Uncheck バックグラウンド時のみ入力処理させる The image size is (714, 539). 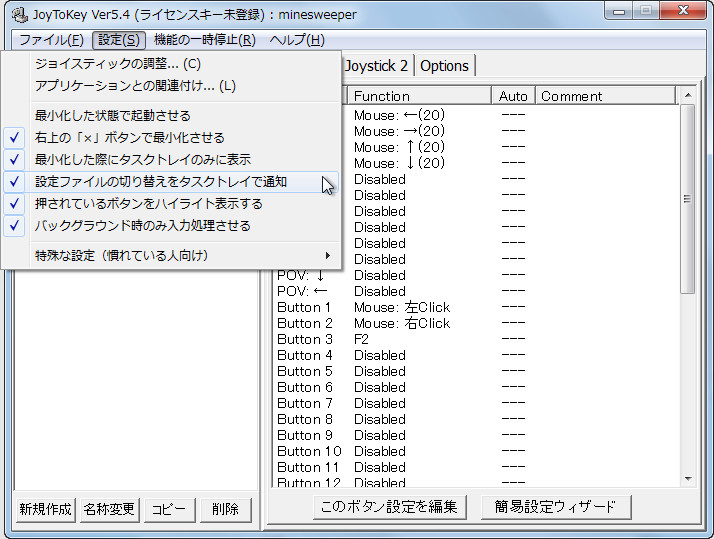[171, 225]
